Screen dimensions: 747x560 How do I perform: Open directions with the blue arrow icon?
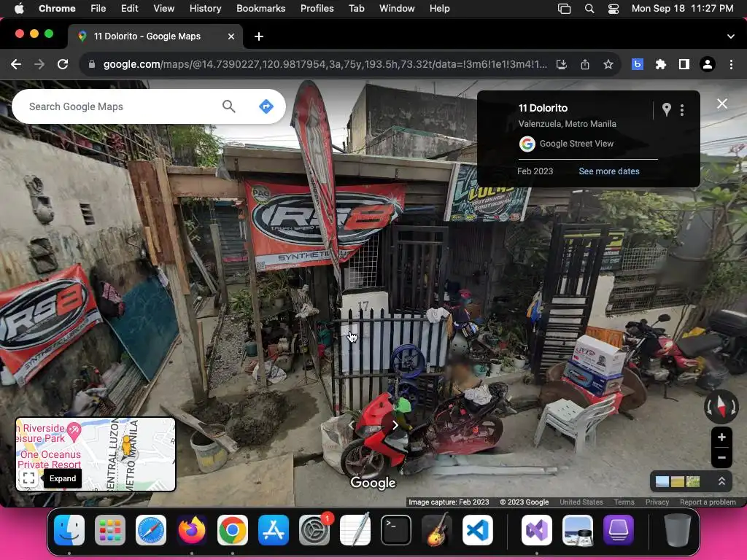coord(266,106)
